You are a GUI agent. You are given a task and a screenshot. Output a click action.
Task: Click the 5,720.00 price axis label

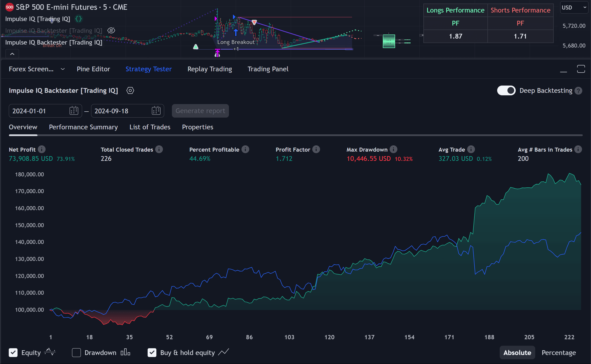574,26
